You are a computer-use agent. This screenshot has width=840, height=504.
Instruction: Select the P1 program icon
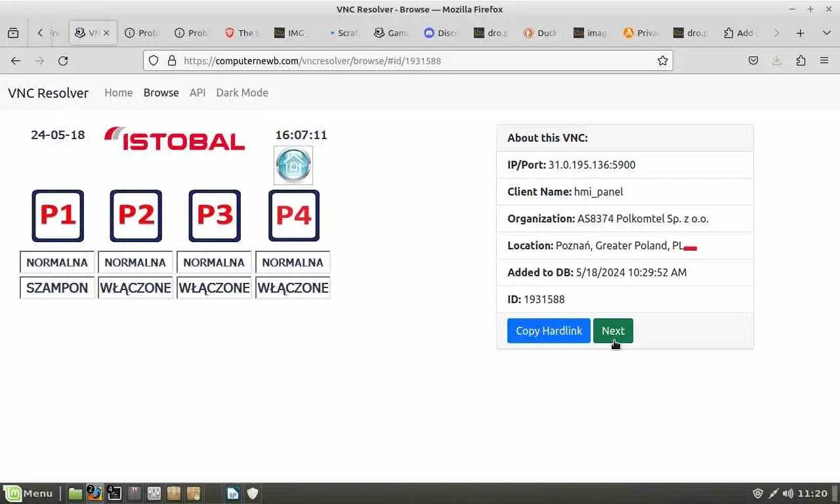tap(58, 215)
